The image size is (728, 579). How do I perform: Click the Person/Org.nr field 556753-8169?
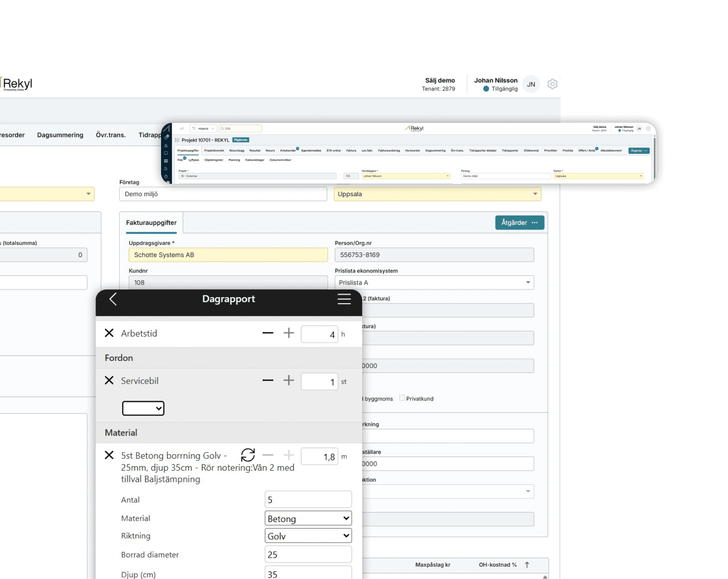[x=435, y=255]
